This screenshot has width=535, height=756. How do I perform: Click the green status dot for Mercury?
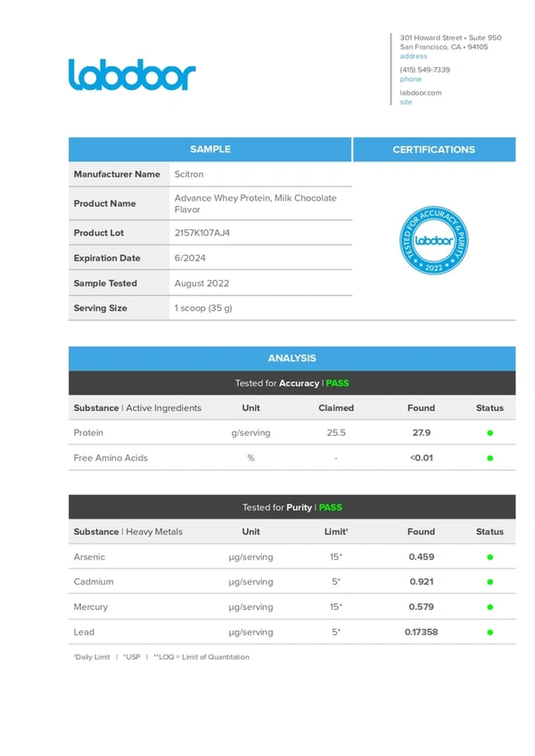click(x=490, y=607)
